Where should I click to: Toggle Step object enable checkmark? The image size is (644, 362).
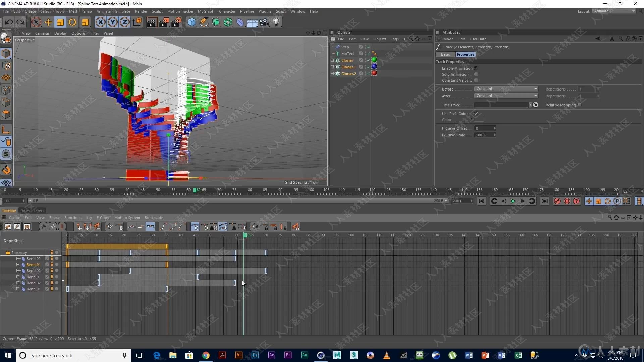click(368, 47)
